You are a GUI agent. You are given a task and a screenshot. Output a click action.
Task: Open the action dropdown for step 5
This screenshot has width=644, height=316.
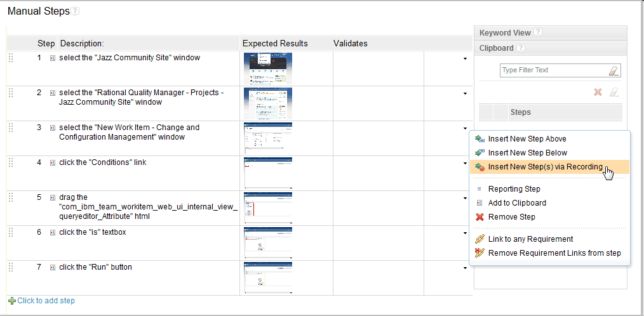(465, 198)
